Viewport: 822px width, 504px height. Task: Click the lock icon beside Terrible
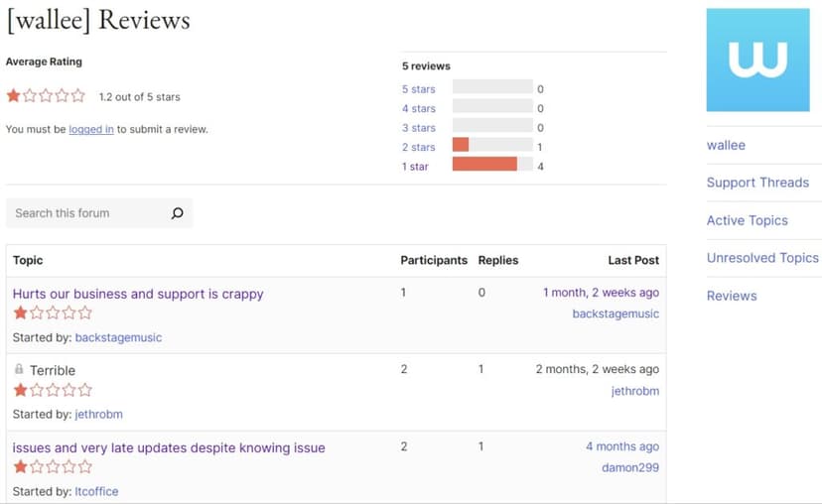coord(19,369)
